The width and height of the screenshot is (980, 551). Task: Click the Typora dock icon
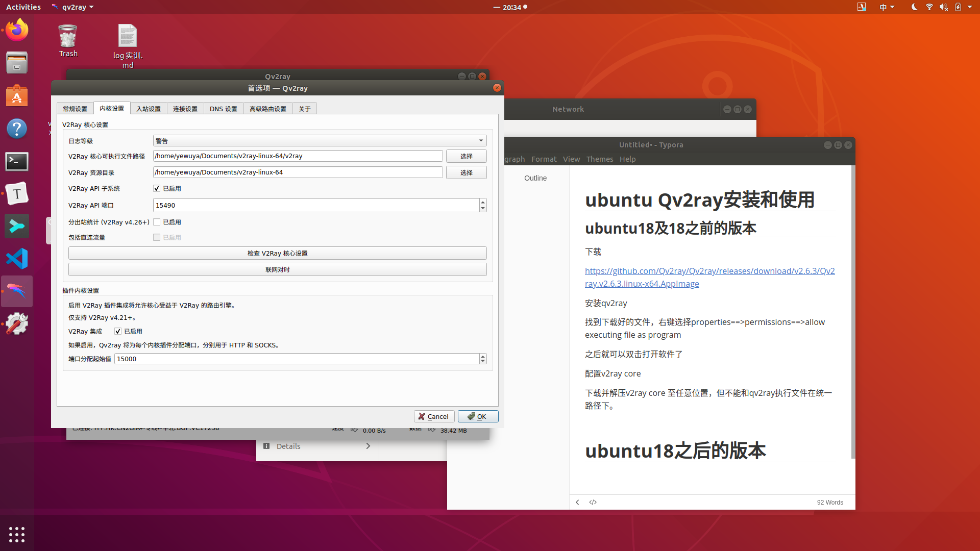[x=17, y=194]
